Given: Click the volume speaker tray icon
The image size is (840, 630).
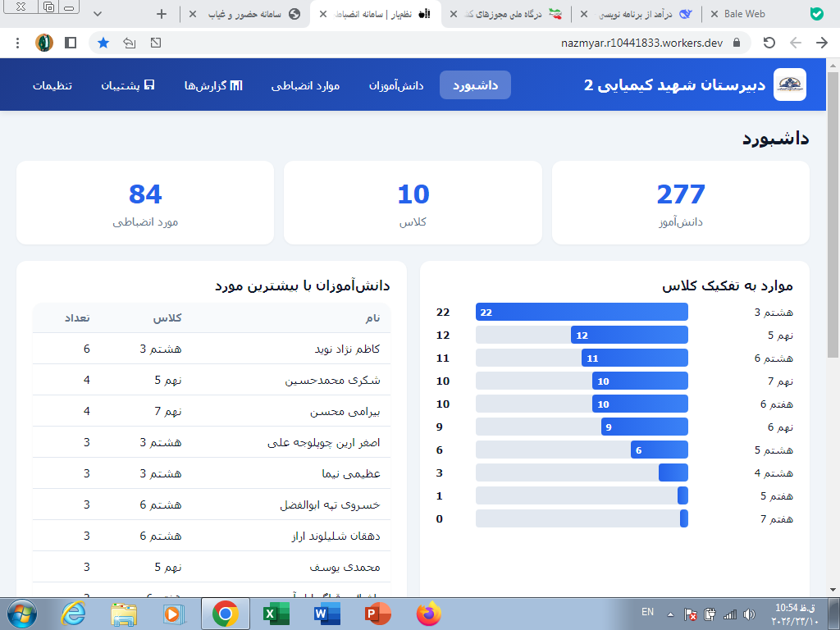Looking at the screenshot, I should pyautogui.click(x=750, y=614).
